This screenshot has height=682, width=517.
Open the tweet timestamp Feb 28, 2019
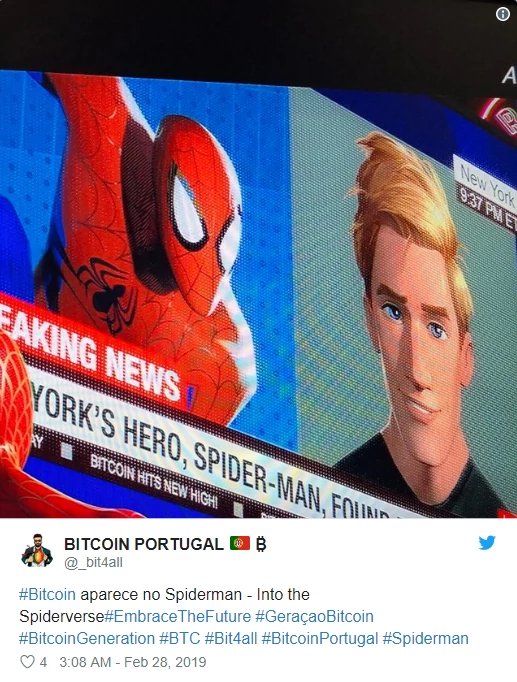coord(133,662)
